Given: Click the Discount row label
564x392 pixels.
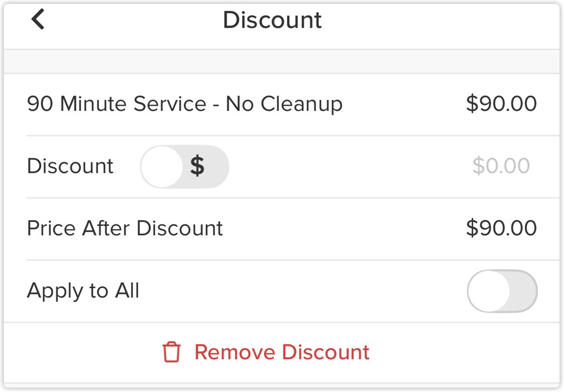Looking at the screenshot, I should (x=70, y=166).
